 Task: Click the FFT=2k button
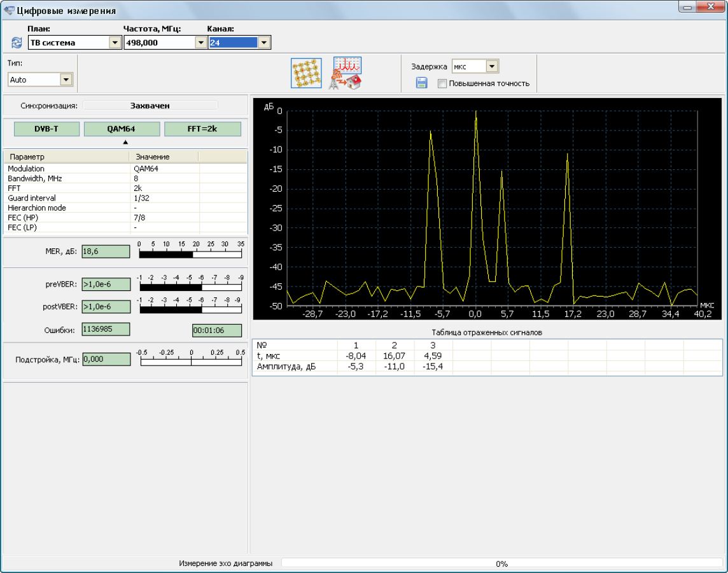(202, 129)
